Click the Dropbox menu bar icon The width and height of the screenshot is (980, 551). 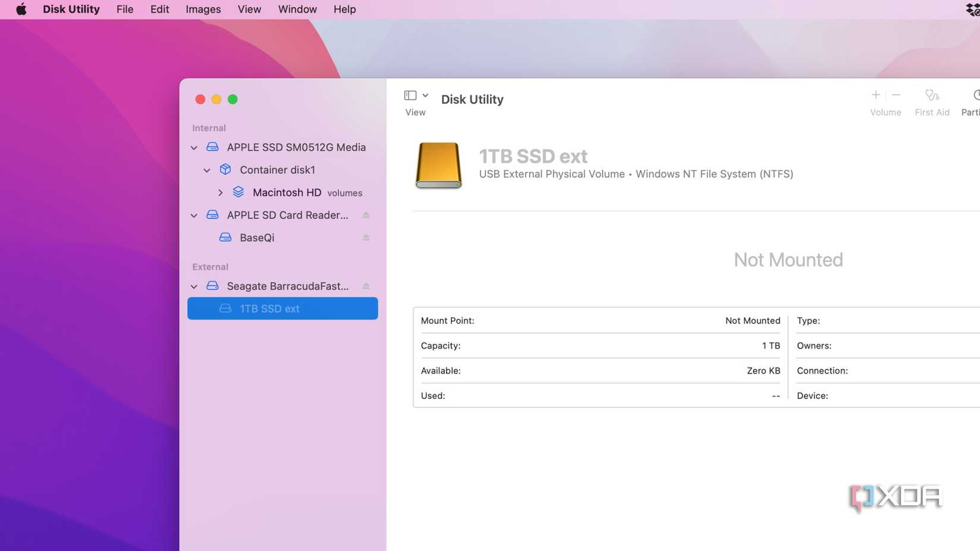973,9
